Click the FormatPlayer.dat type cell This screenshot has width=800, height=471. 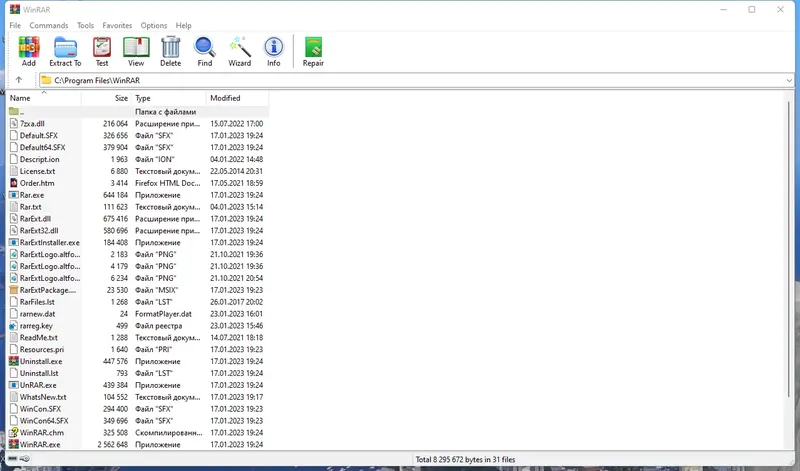click(163, 314)
